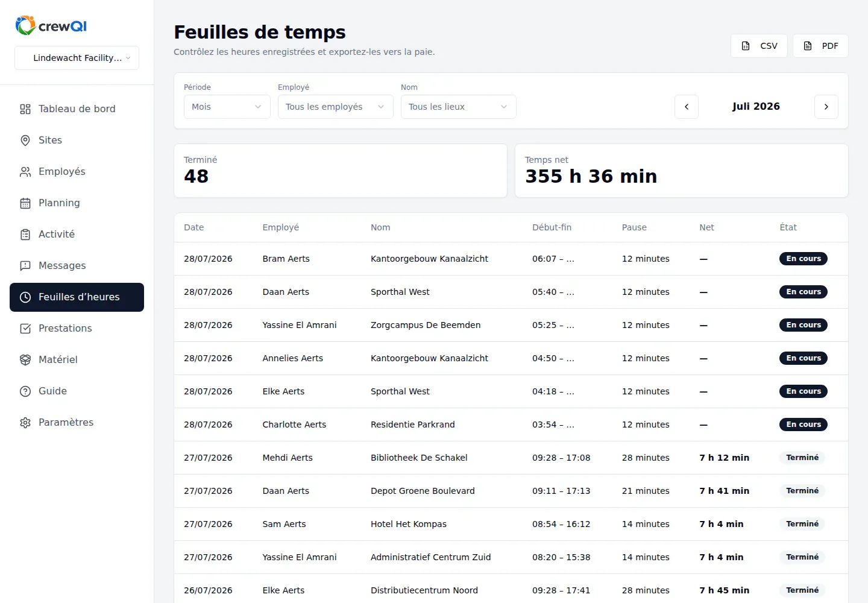Viewport: 868px width, 603px height.
Task: Click the Pause column header
Action: [634, 227]
